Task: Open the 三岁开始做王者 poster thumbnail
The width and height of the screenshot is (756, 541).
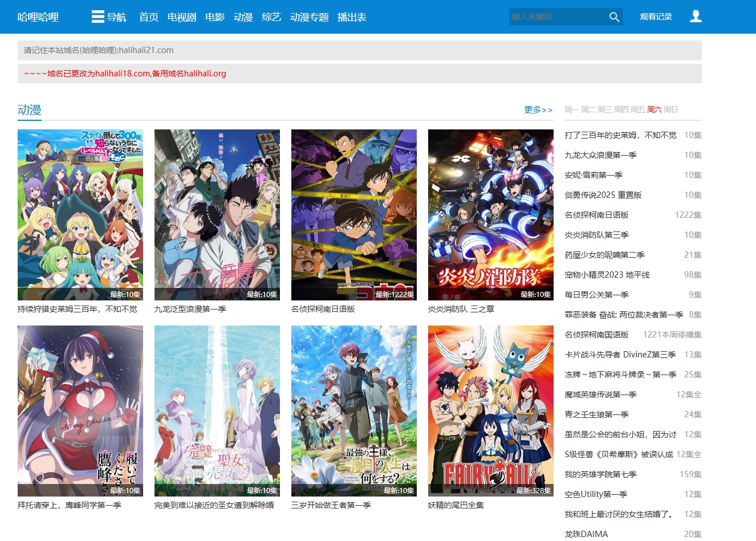Action: click(353, 410)
